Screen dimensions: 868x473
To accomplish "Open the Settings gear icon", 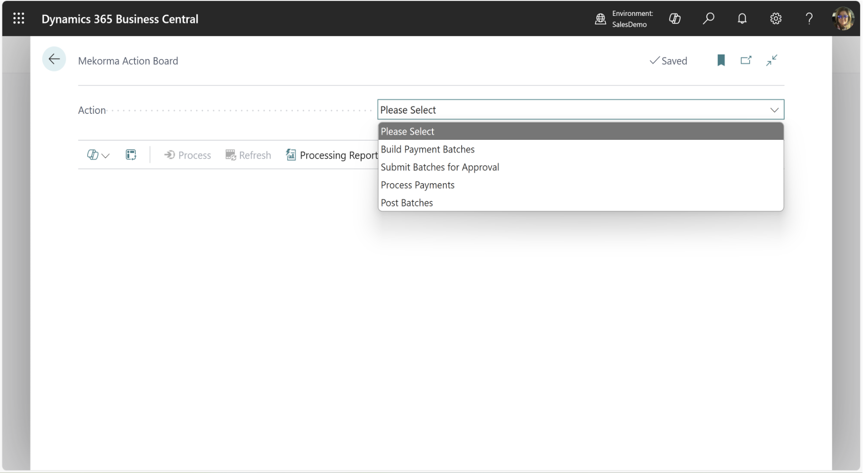I will tap(775, 18).
